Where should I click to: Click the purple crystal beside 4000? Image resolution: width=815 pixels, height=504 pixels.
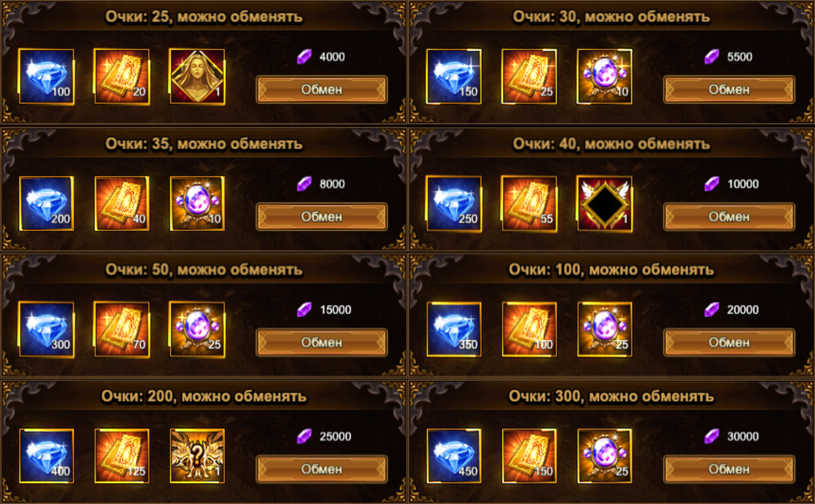(x=304, y=57)
